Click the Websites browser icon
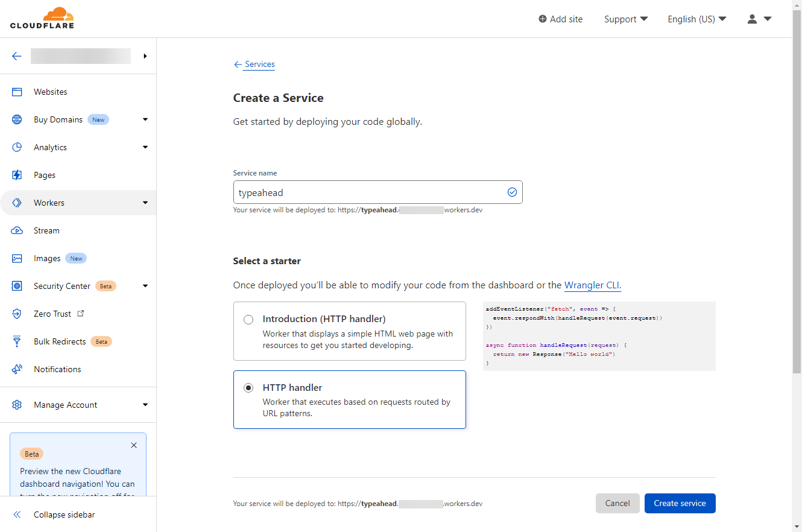802x532 pixels. point(17,92)
